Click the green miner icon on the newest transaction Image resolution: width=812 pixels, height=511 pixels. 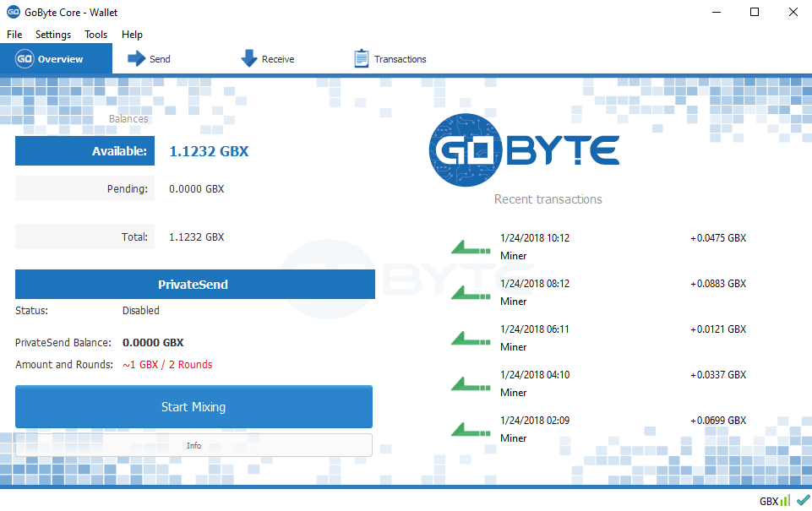click(470, 246)
